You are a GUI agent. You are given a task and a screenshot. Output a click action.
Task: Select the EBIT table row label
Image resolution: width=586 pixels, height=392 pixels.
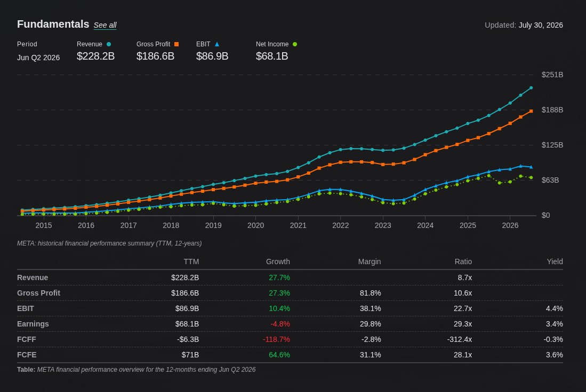(26, 308)
